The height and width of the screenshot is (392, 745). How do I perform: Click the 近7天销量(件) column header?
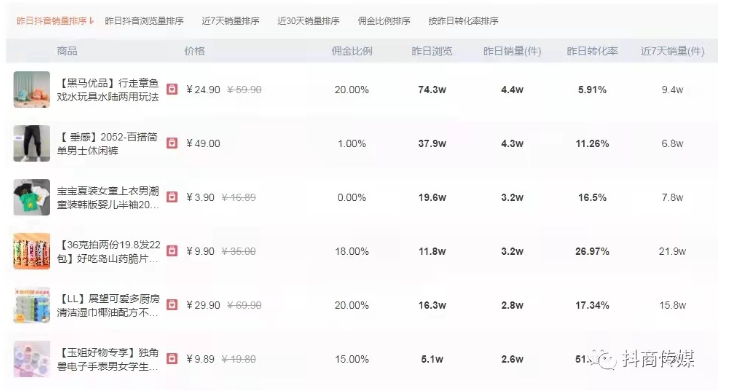[672, 51]
